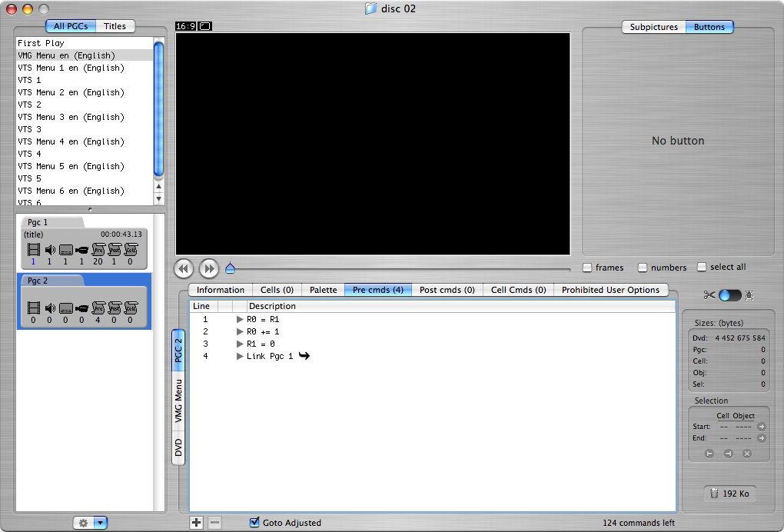This screenshot has height=532, width=784.
Task: Select VTS 3 in the list
Action: 85,129
